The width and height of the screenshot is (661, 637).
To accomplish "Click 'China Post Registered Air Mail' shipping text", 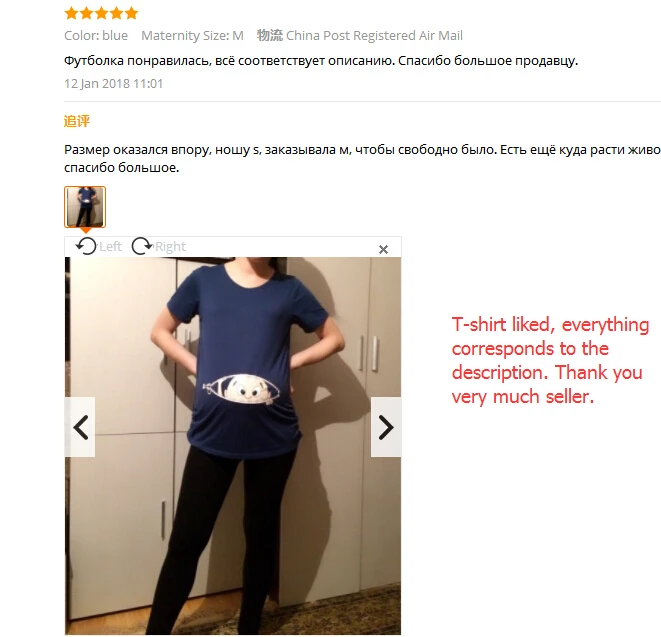I will (x=374, y=35).
